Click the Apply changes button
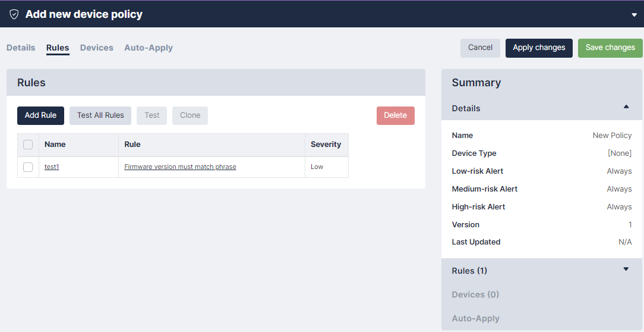644x332 pixels. (539, 48)
